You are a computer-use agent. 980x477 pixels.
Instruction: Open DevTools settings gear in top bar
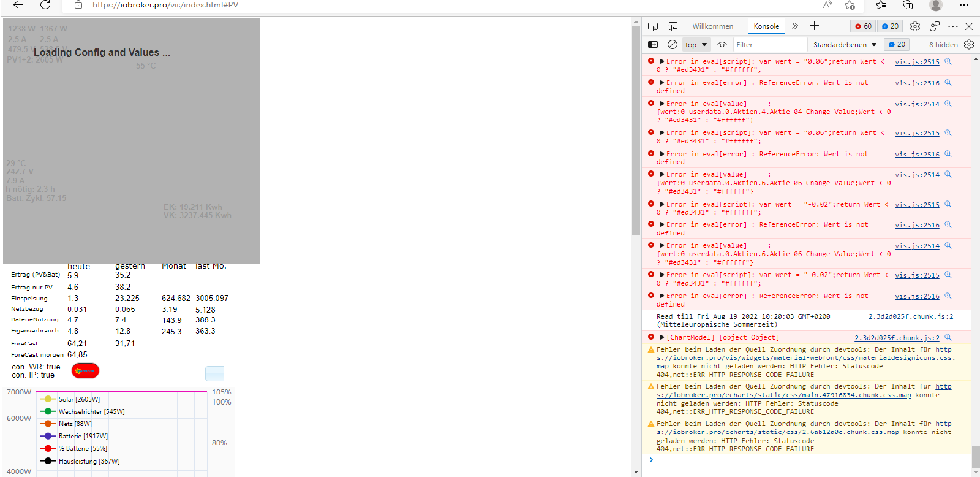915,26
